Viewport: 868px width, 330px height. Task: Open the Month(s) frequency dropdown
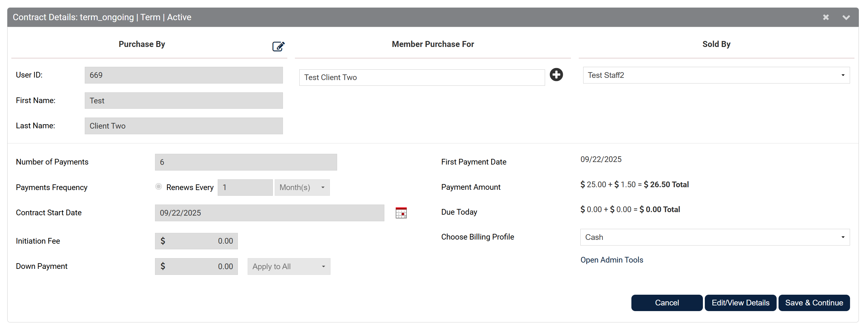(302, 188)
